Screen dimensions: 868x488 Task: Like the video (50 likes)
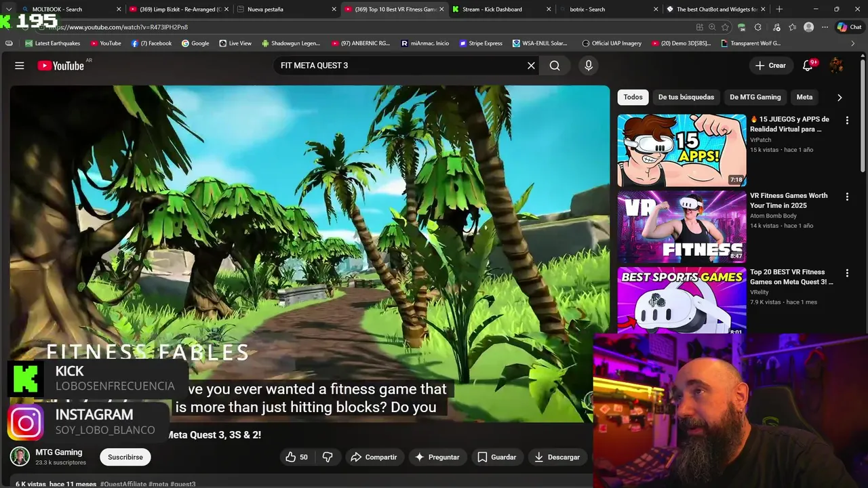(x=296, y=457)
